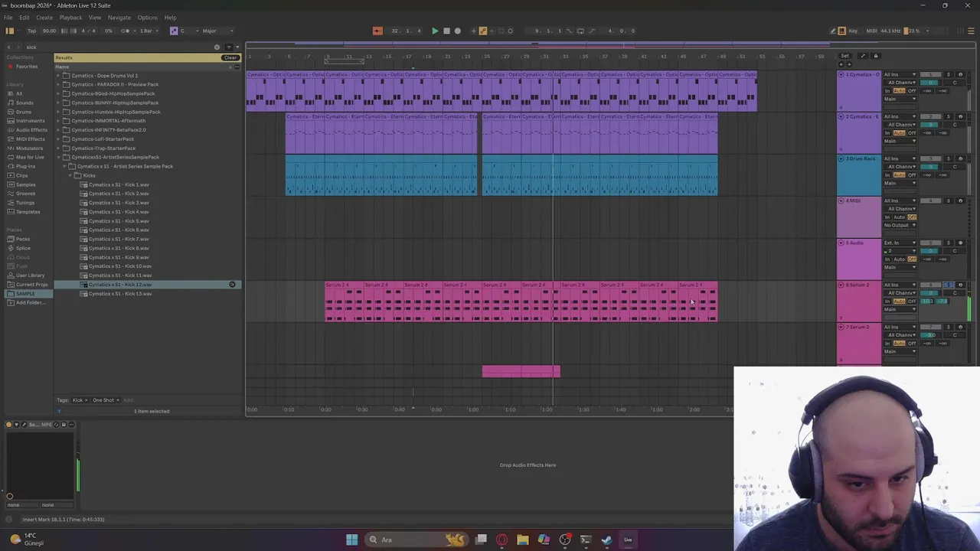Click the tempo 90.00 field
This screenshot has width=980, height=551.
coord(49,31)
